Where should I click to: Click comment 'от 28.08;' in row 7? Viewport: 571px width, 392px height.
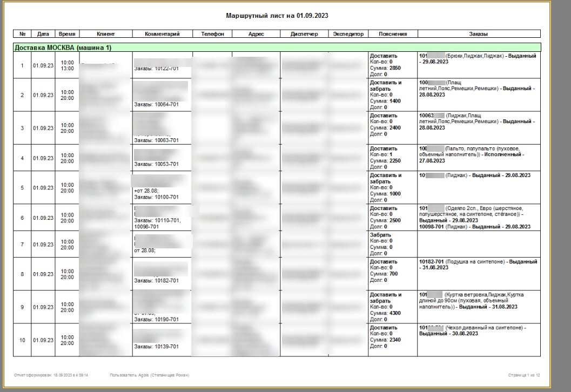click(x=145, y=251)
